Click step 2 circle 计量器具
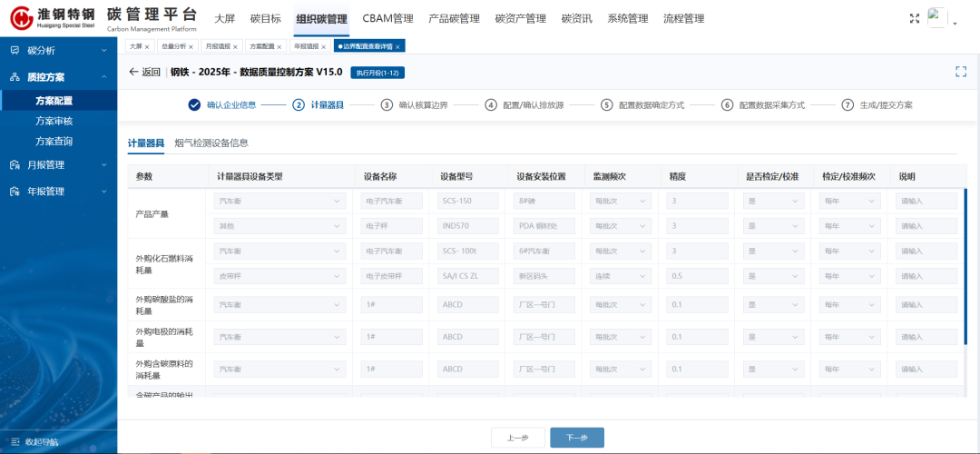The image size is (980, 454). [x=299, y=105]
